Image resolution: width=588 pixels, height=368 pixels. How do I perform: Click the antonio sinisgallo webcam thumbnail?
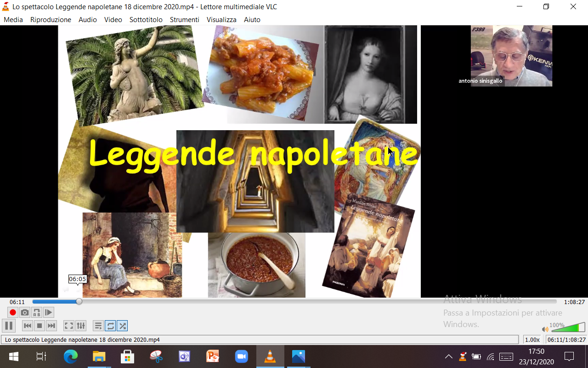511,56
